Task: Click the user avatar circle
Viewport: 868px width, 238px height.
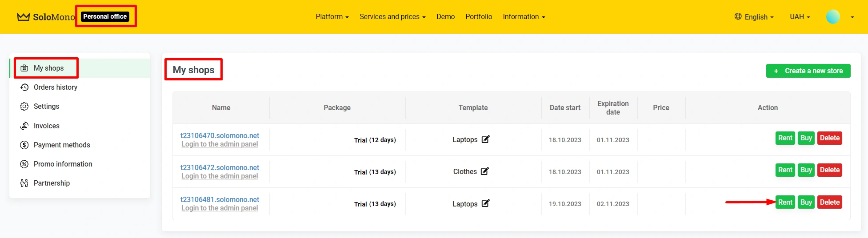Action: click(832, 17)
